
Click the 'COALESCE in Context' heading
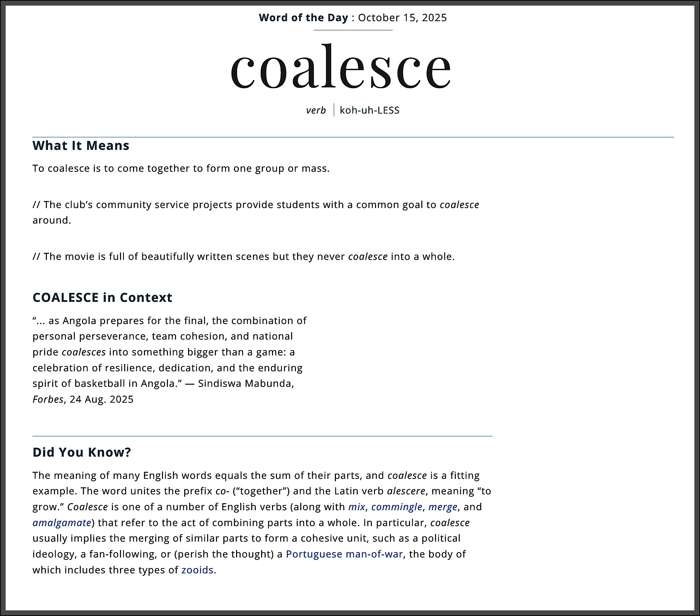(x=102, y=298)
